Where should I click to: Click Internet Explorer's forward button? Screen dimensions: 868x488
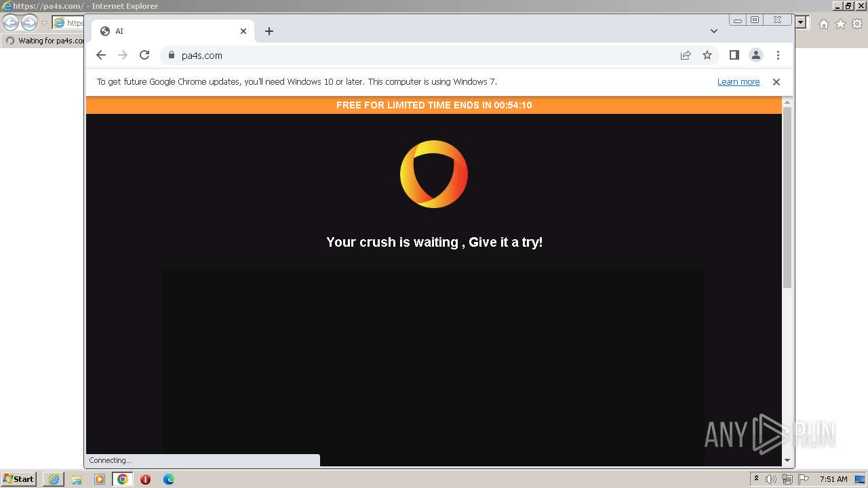tap(29, 23)
